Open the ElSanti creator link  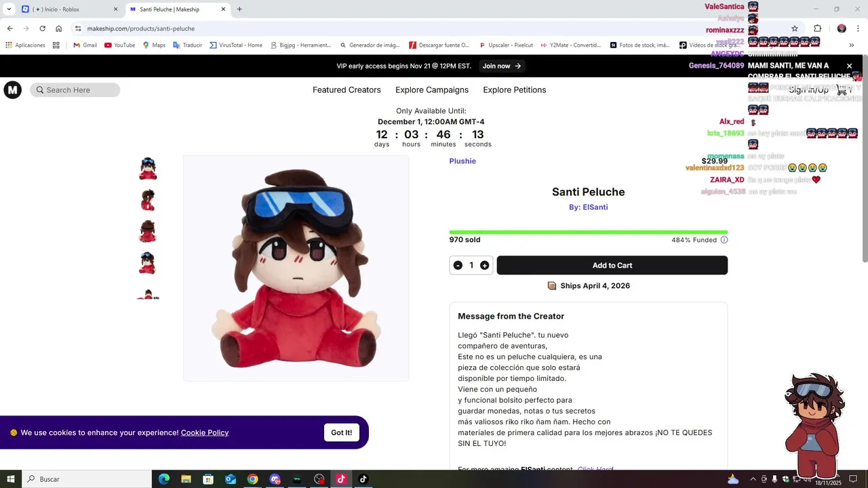click(x=588, y=207)
